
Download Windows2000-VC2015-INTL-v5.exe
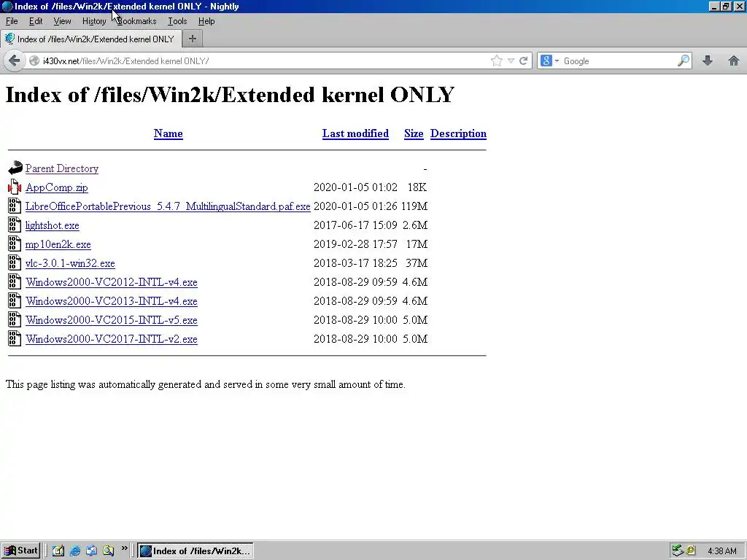pyautogui.click(x=112, y=320)
